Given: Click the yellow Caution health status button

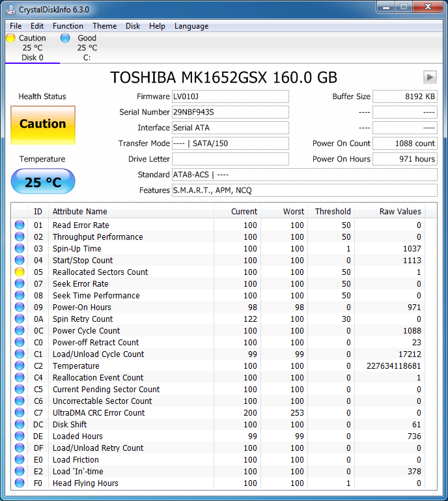Looking at the screenshot, I should 43,125.
